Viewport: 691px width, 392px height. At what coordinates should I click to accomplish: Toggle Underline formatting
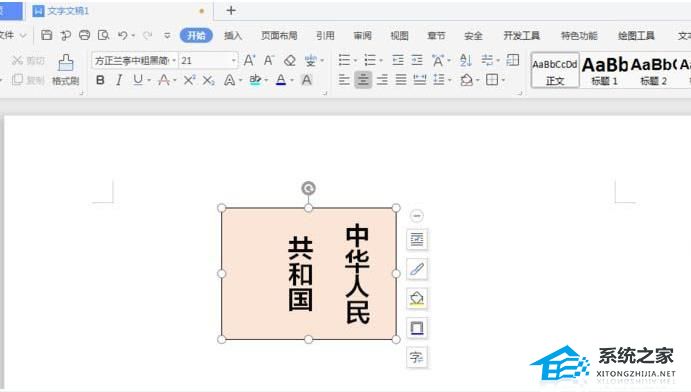click(x=138, y=80)
